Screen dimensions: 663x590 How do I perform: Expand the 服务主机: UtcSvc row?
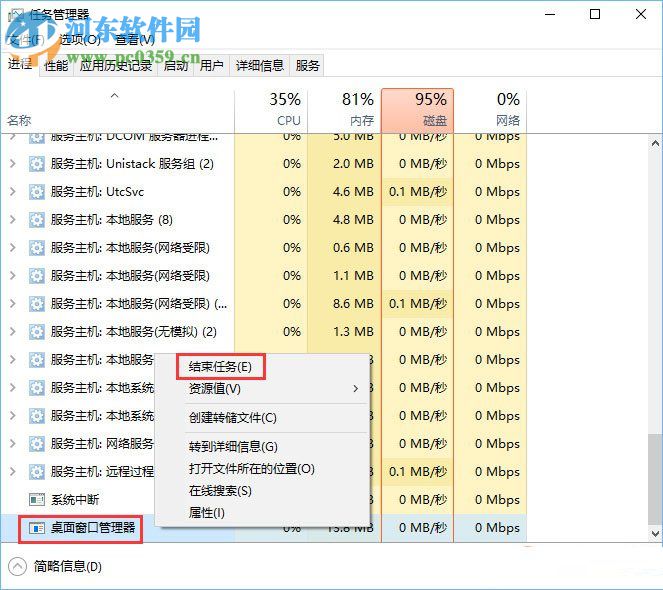[13, 192]
